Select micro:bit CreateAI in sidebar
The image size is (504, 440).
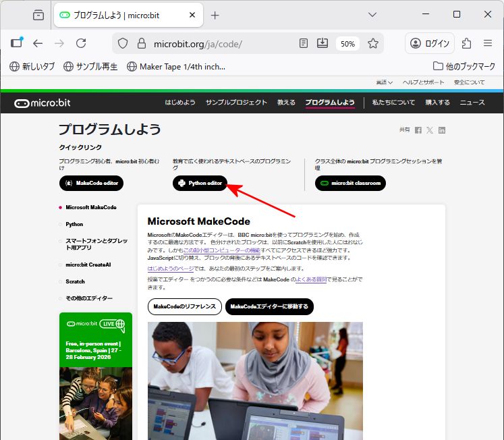coord(88,265)
